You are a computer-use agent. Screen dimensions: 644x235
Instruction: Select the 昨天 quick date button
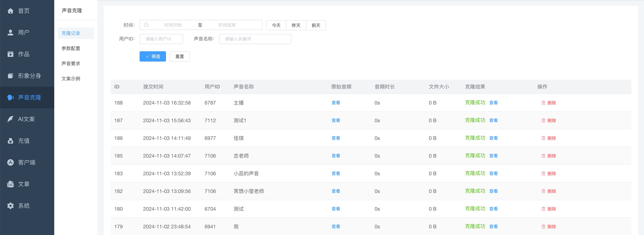click(x=296, y=25)
